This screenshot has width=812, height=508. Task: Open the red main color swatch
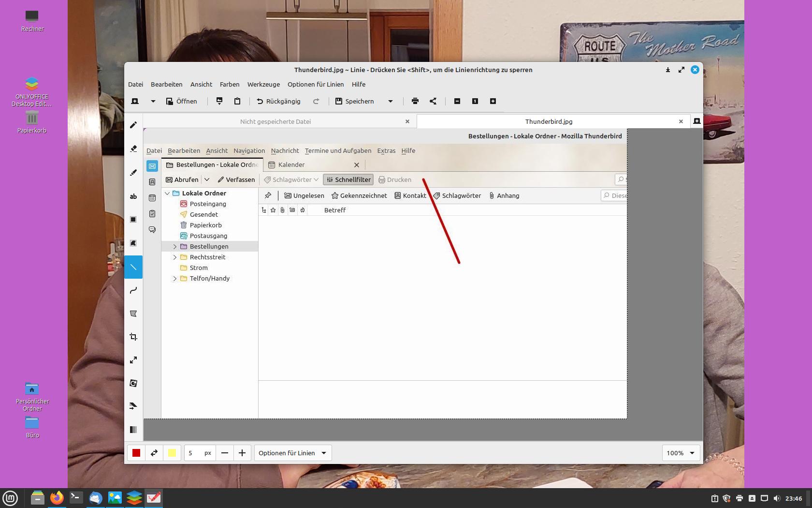(136, 453)
